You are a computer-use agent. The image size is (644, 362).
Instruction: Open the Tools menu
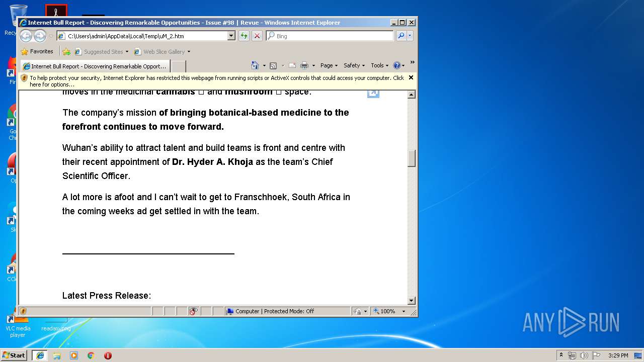[380, 65]
